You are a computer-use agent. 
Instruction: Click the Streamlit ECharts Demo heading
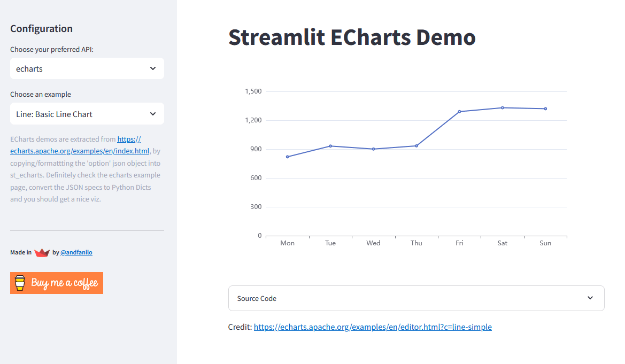point(352,37)
